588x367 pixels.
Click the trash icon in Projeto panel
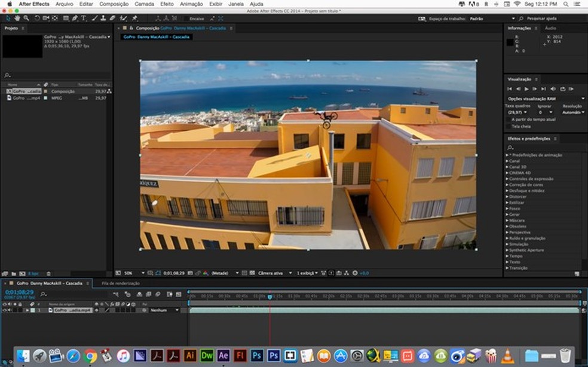[x=49, y=273]
